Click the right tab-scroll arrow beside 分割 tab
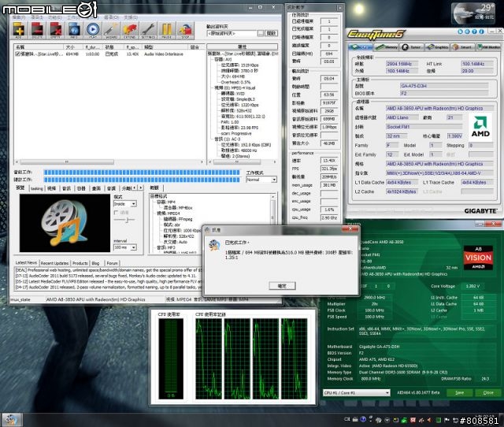 point(140,188)
